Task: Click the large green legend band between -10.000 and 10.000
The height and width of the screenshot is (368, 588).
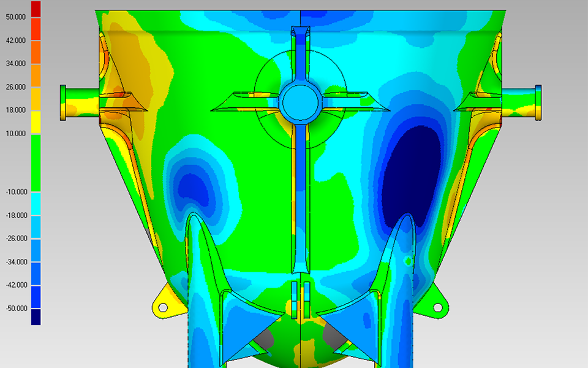Action: [36, 163]
